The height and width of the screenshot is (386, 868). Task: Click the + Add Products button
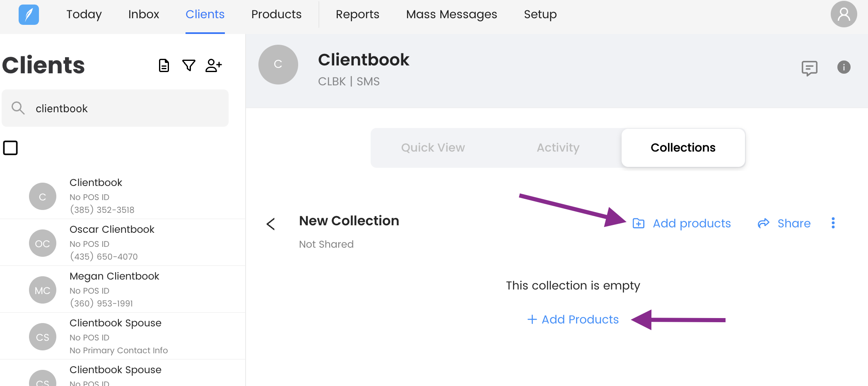click(x=573, y=319)
